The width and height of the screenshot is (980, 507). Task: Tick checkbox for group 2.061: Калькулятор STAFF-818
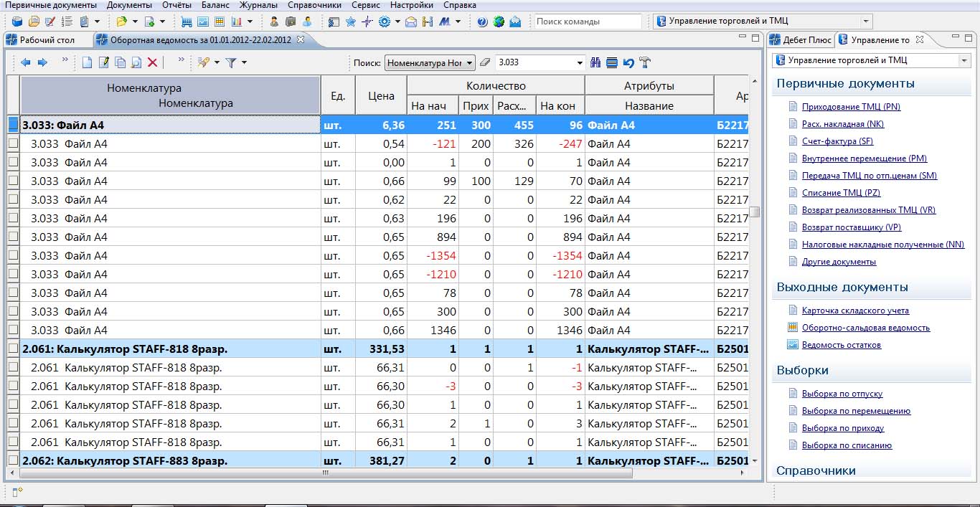tap(13, 349)
